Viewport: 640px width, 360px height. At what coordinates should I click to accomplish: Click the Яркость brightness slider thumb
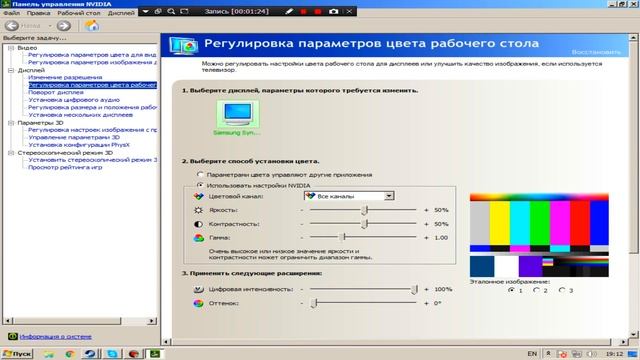click(365, 210)
